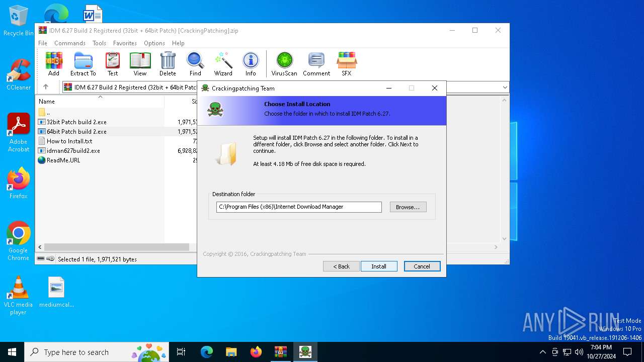The image size is (644, 362).
Task: Click the network icon in system tray
Action: click(567, 352)
